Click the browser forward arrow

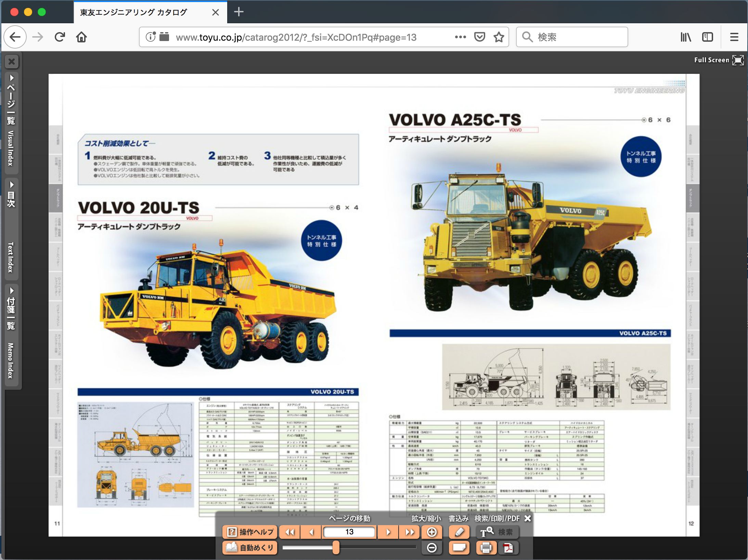(38, 37)
